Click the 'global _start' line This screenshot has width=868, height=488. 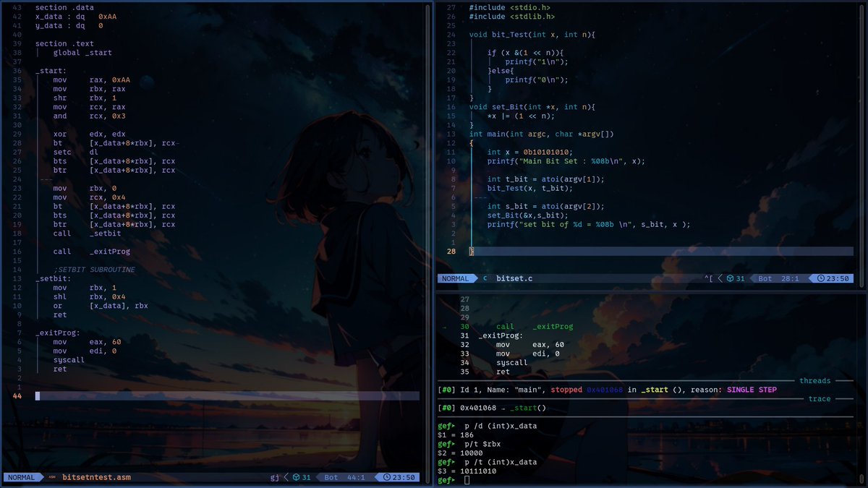tap(82, 53)
